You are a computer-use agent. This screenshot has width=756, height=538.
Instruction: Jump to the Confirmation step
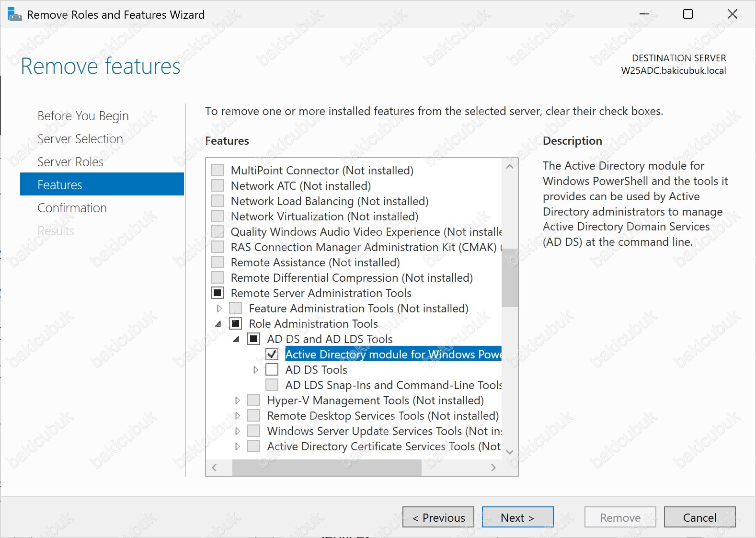(x=72, y=208)
